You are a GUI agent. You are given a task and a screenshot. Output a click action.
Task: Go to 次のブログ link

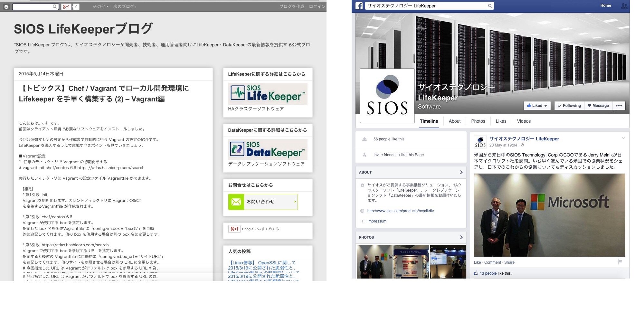coord(125,6)
